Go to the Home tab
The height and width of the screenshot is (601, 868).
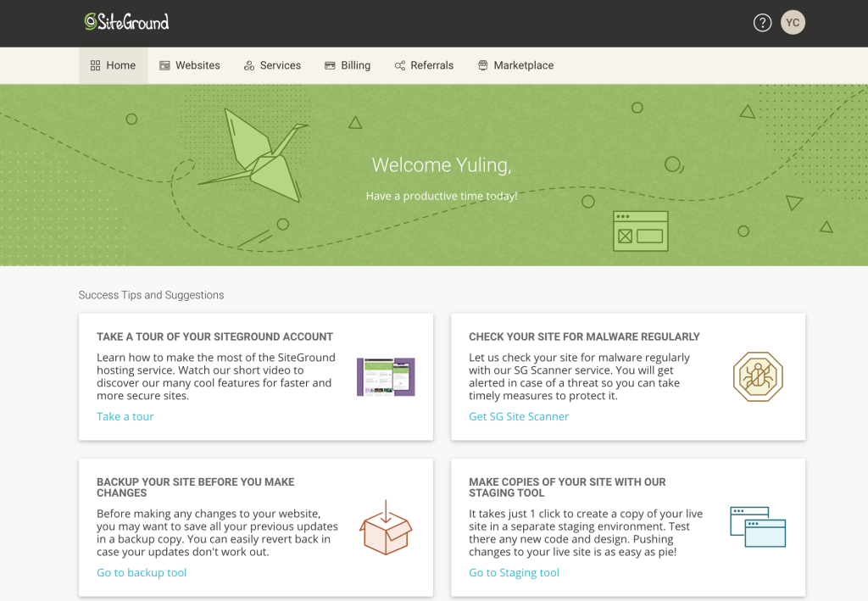(x=114, y=65)
